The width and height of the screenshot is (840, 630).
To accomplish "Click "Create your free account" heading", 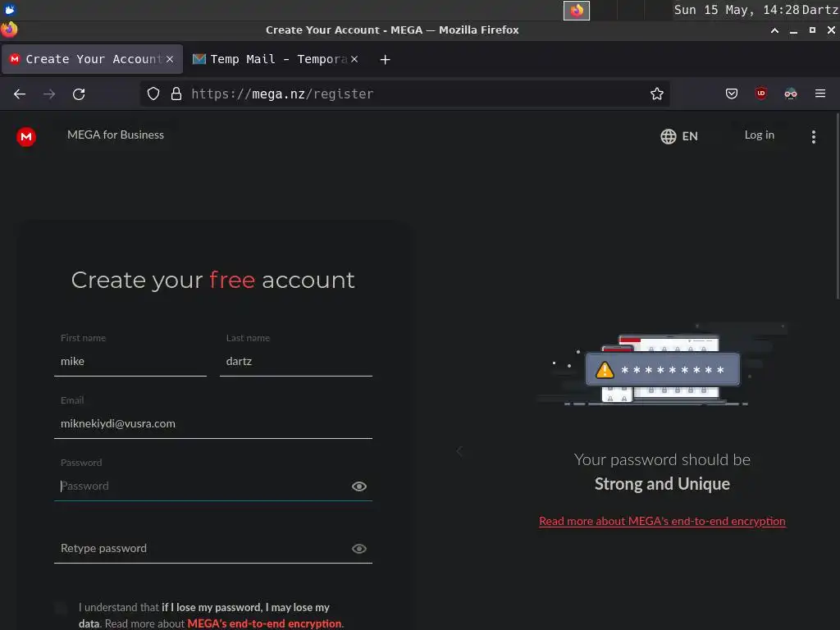I will point(213,281).
